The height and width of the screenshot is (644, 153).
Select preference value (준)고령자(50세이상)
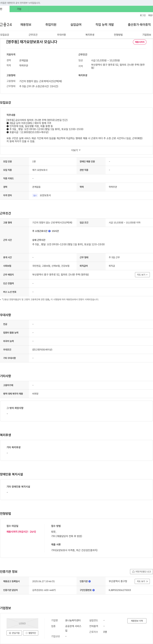pyautogui.click(x=42, y=349)
